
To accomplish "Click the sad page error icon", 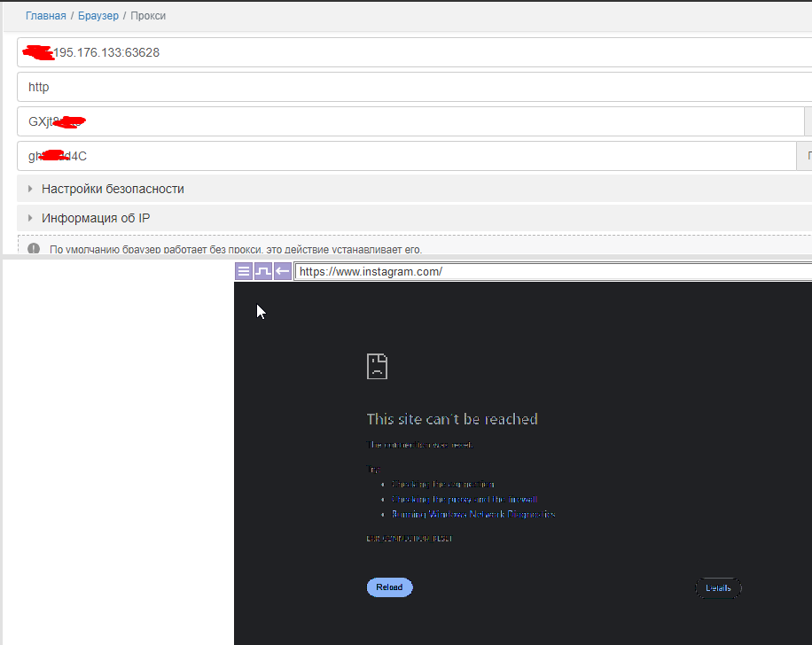I will click(x=378, y=366).
